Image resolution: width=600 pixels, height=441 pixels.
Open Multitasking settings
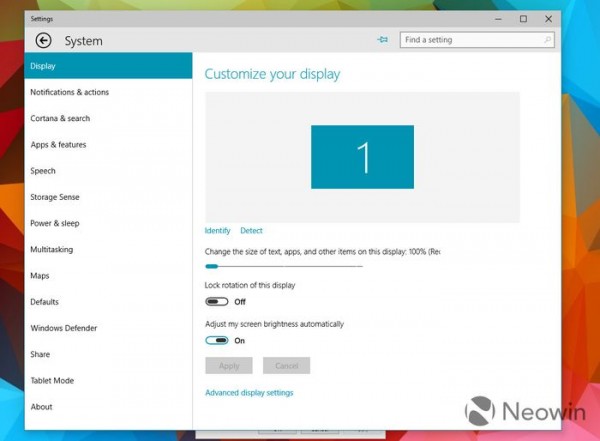[52, 249]
